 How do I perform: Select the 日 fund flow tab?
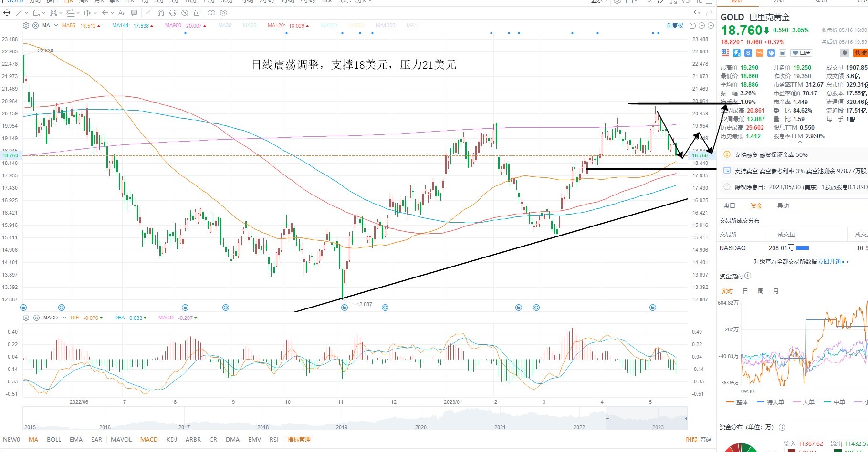745,291
